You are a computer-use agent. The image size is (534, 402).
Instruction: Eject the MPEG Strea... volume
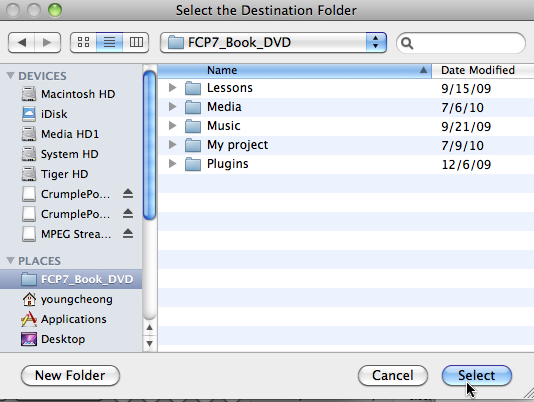click(x=128, y=234)
